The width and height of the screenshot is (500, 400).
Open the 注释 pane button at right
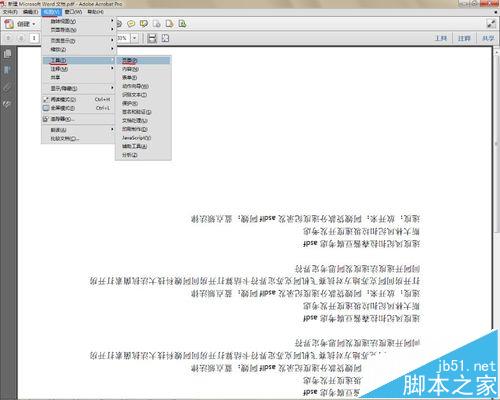tap(464, 38)
